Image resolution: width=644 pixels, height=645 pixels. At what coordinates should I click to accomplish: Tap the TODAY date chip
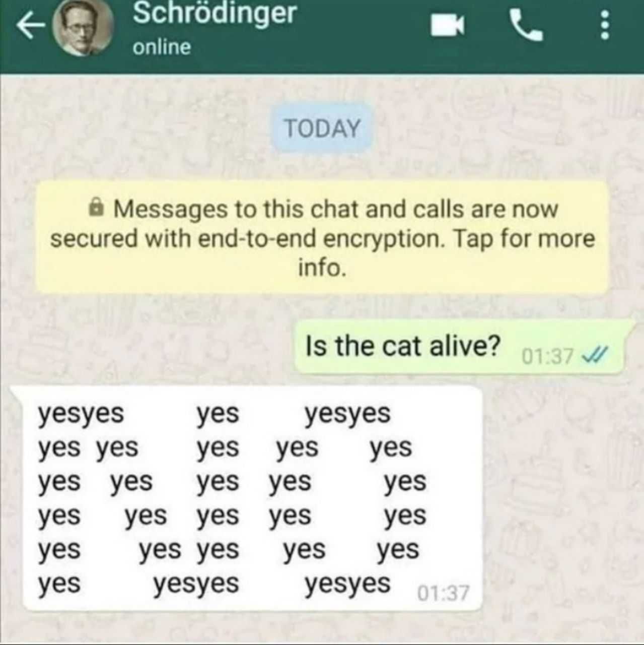pos(322,128)
